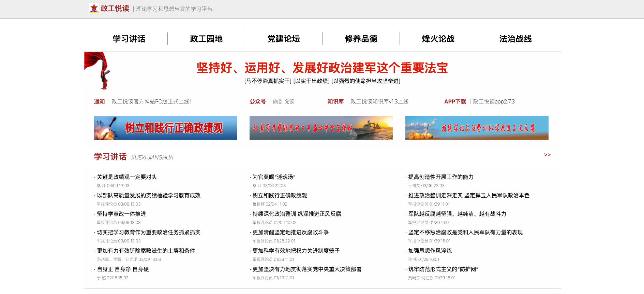Screen dimensions: 644x294
Task: Open the 树立和践行正确政绩观 banner thumbnail
Action: [x=165, y=128]
